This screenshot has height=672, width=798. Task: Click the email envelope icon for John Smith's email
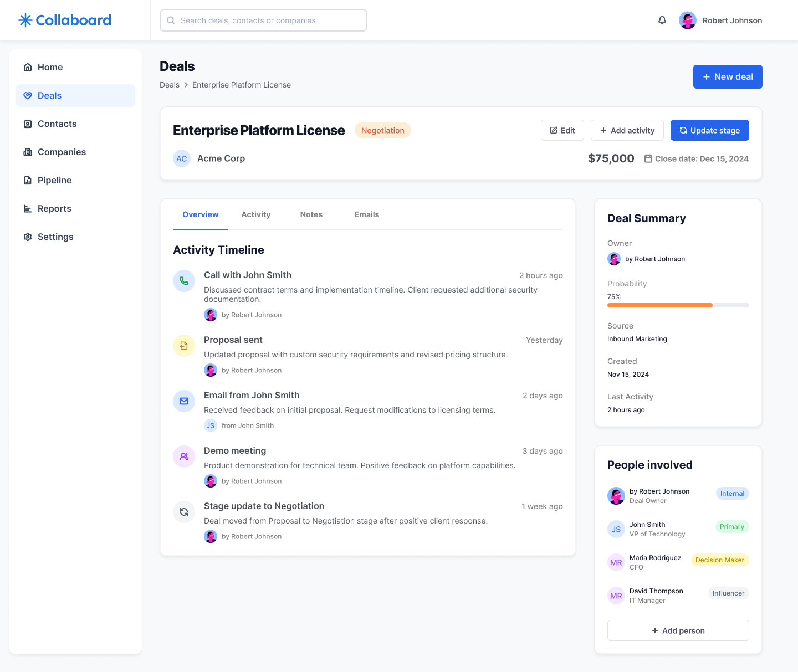coord(183,401)
